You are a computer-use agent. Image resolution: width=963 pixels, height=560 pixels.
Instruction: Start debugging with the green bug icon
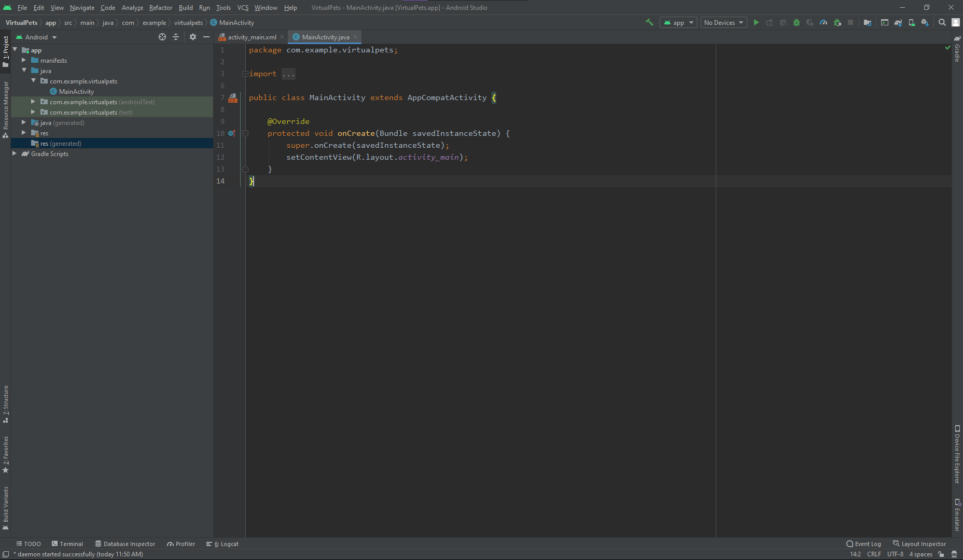[797, 22]
